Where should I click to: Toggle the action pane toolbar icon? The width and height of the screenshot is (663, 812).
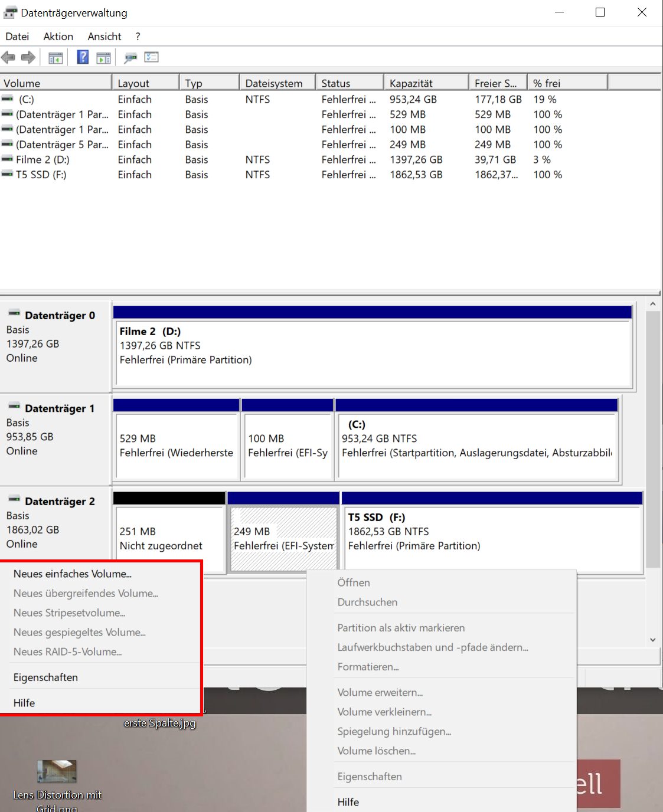103,58
